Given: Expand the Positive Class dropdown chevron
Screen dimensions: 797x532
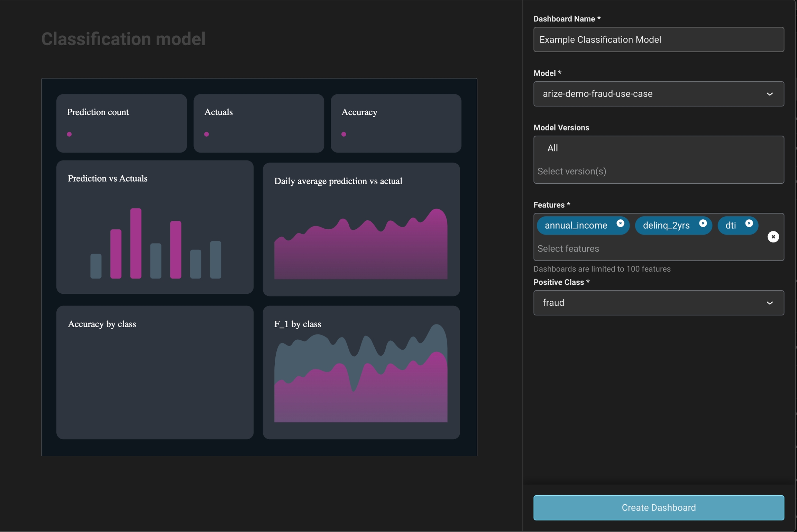Looking at the screenshot, I should coord(770,303).
